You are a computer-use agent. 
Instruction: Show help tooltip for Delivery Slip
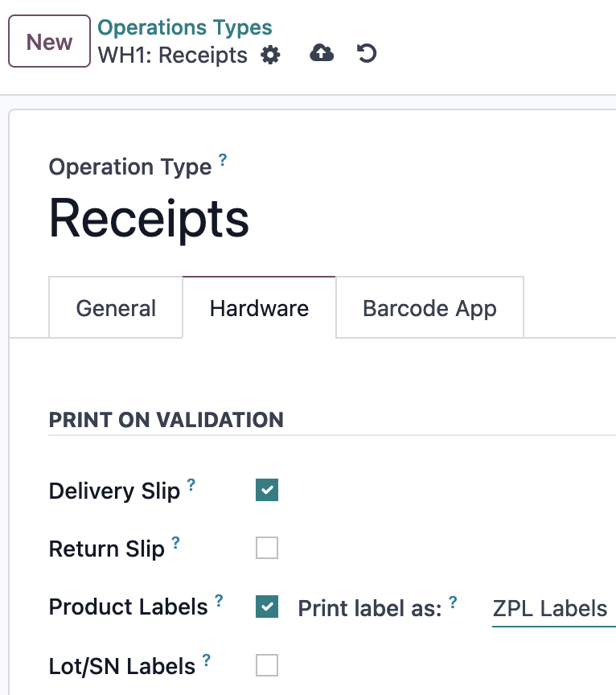(x=191, y=484)
